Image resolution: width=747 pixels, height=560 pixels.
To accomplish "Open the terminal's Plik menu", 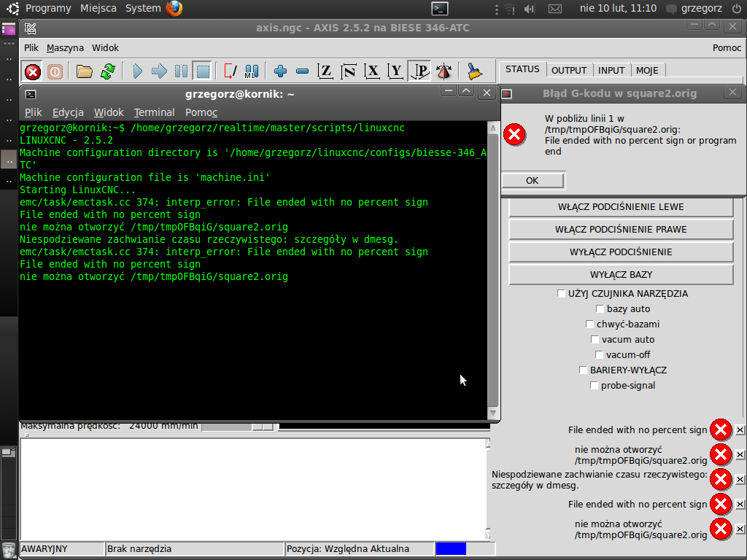I will (34, 112).
